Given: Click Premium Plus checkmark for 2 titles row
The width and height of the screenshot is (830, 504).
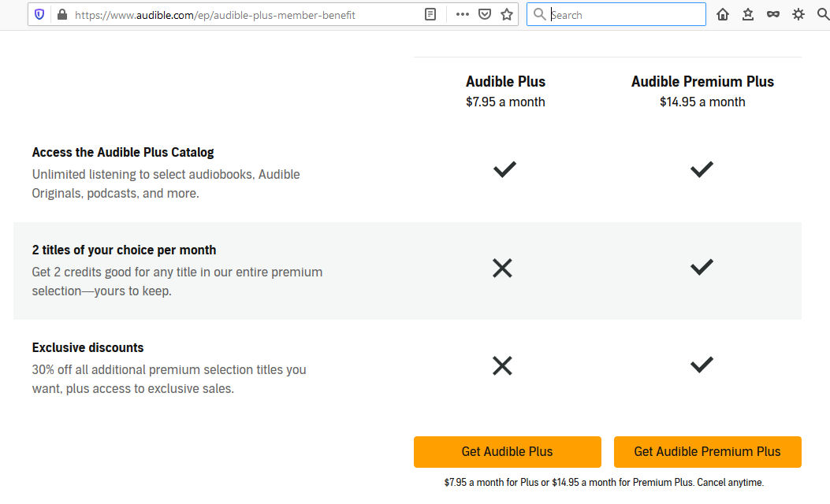Looking at the screenshot, I should click(702, 267).
